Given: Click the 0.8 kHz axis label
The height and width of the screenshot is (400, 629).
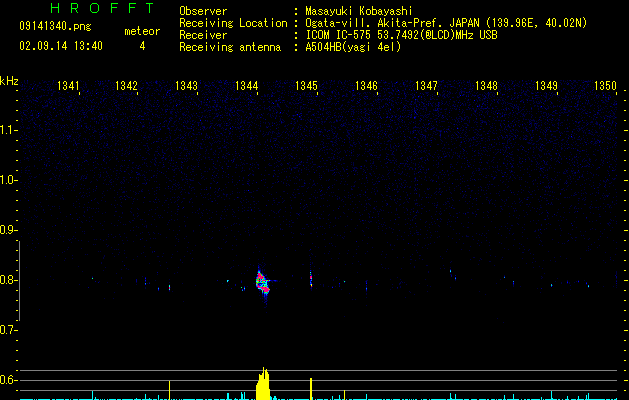Looking at the screenshot, I should 8,280.
